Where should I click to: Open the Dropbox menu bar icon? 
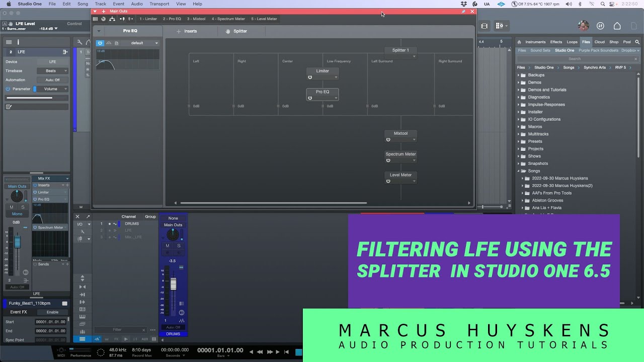pyautogui.click(x=463, y=4)
